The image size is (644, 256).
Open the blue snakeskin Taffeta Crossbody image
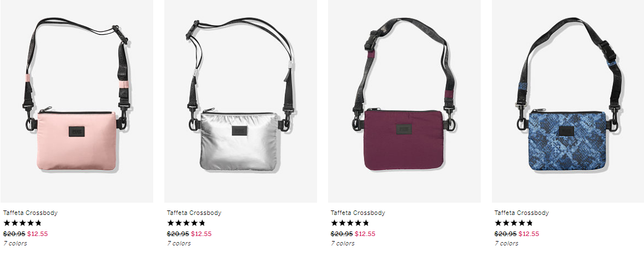568,101
